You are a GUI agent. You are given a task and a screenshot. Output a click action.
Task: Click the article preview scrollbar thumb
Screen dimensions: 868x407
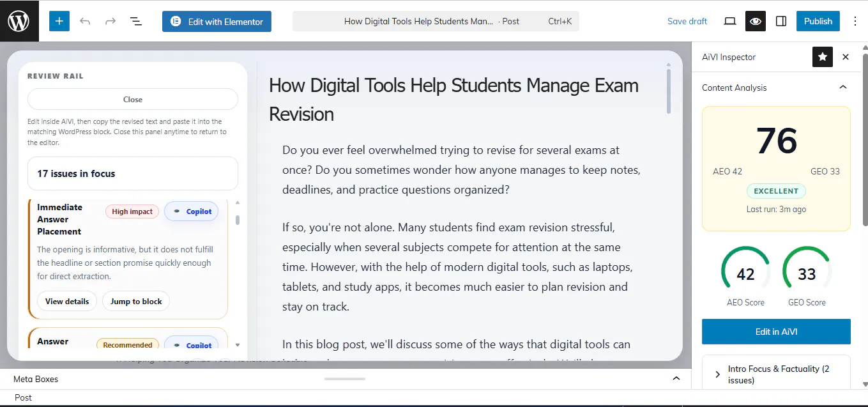coord(669,91)
